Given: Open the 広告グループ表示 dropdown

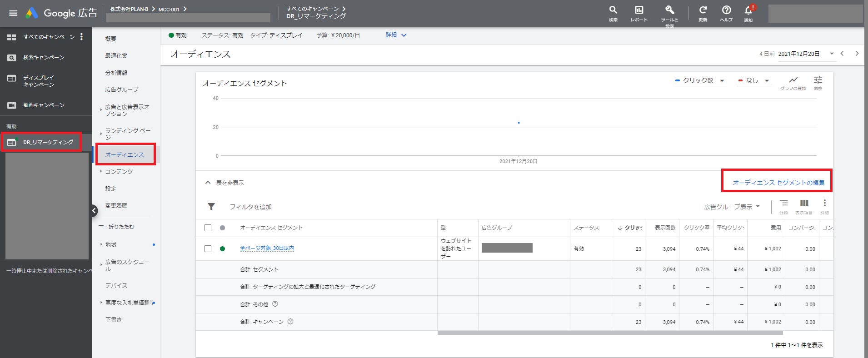Looking at the screenshot, I should [x=732, y=207].
